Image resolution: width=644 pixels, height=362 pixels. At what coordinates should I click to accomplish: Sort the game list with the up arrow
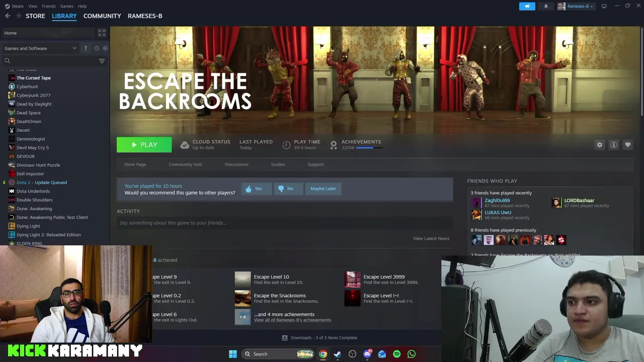tap(86, 48)
